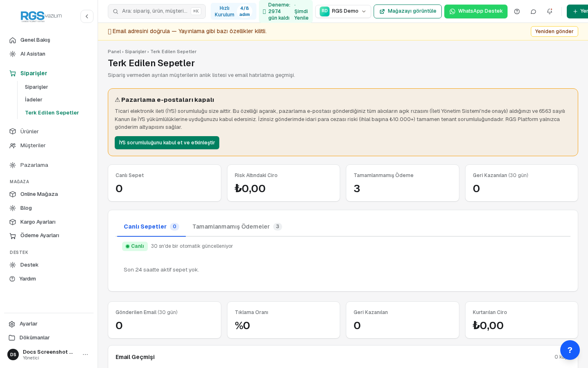The height and width of the screenshot is (368, 588).
Task: Accept İYS responsibility and enable button
Action: pyautogui.click(x=167, y=143)
